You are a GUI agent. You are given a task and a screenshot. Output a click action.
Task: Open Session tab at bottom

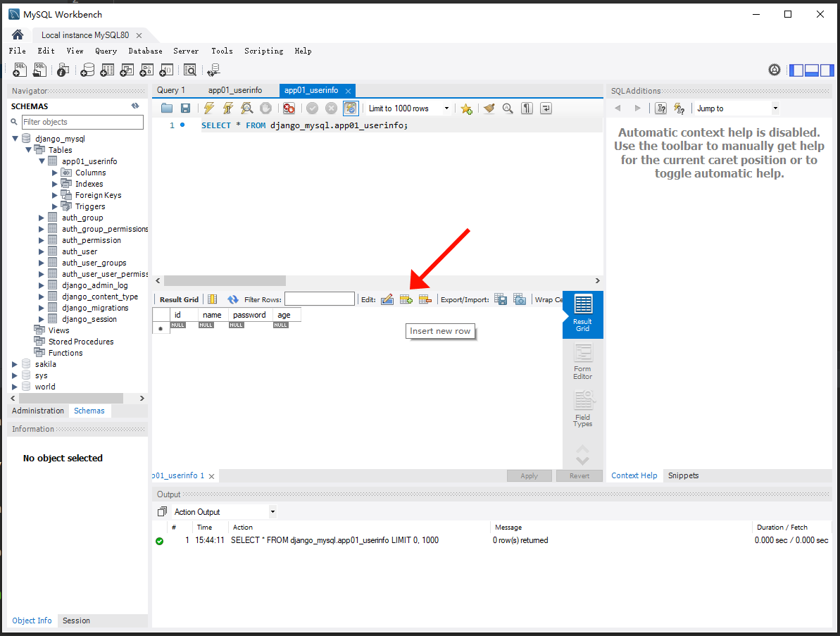coord(76,621)
